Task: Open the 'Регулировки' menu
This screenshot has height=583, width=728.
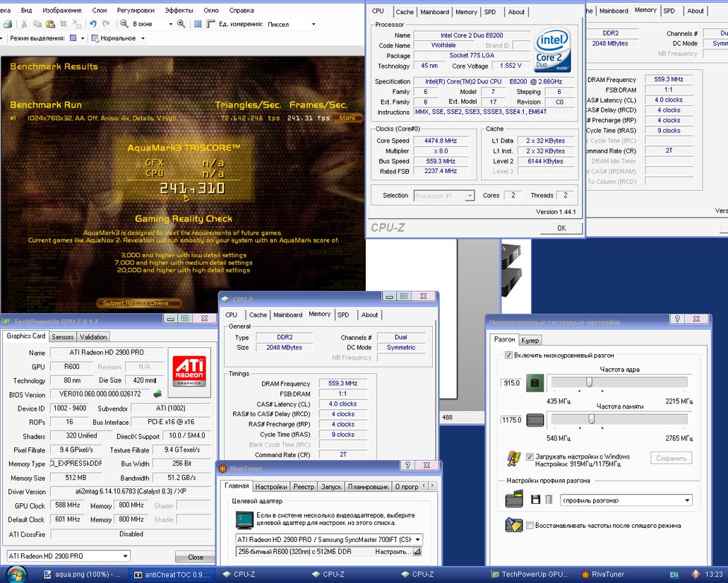Action: pyautogui.click(x=136, y=10)
